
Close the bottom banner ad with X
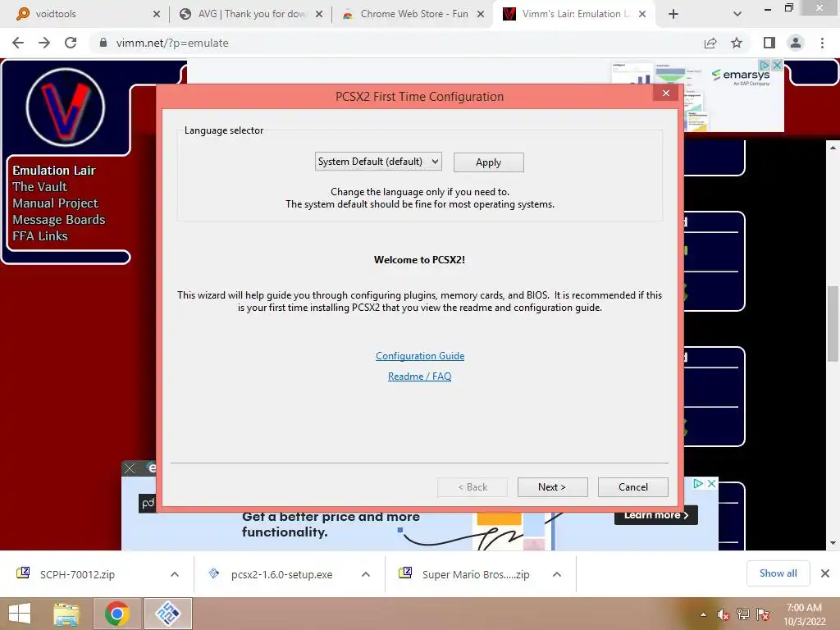pyautogui.click(x=711, y=483)
